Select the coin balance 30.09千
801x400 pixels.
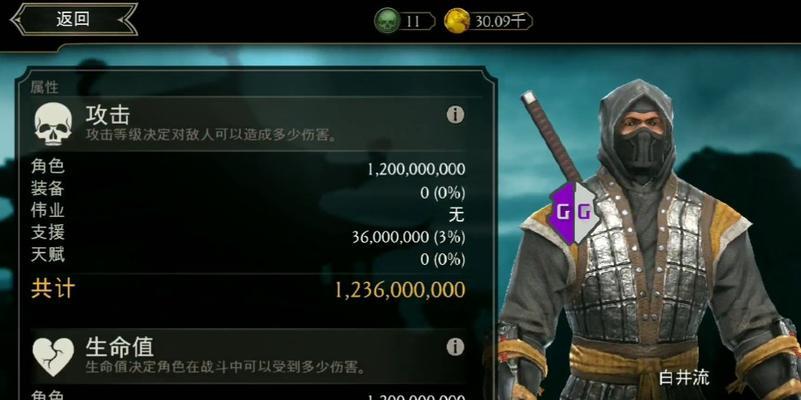pyautogui.click(x=501, y=21)
